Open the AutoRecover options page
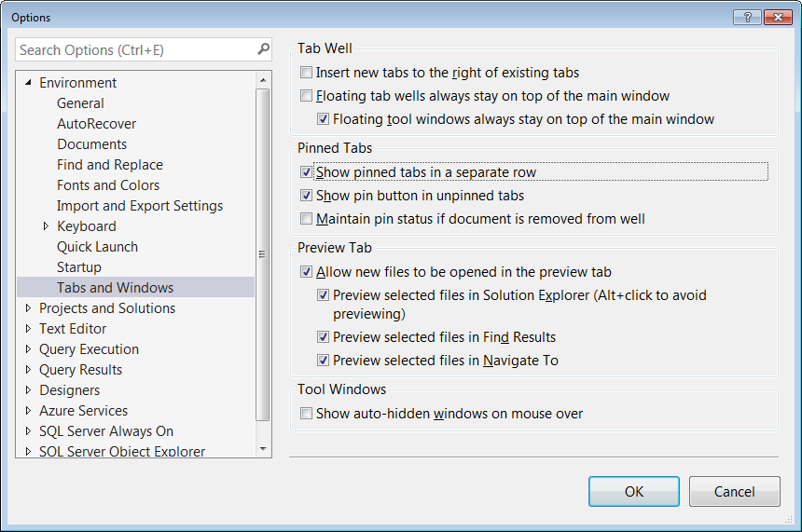This screenshot has width=802, height=532. click(x=96, y=124)
